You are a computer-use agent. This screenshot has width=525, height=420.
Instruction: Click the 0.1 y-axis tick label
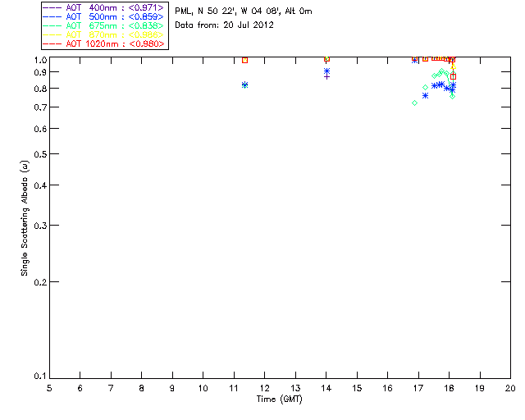40,377
